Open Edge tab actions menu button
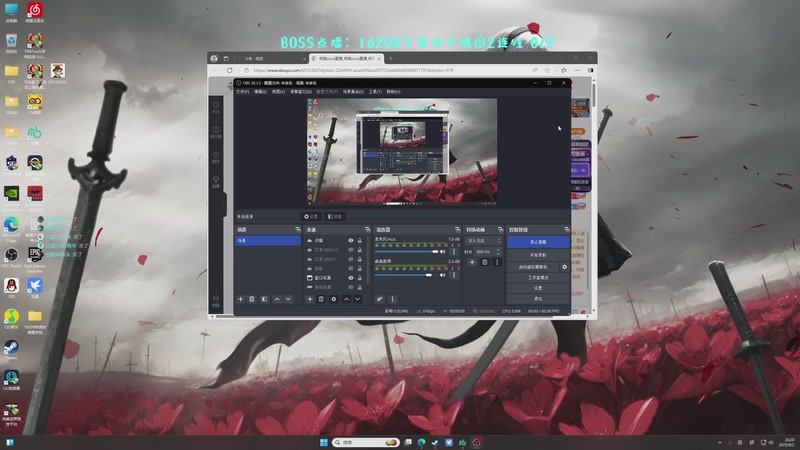The image size is (800, 450). [226, 59]
